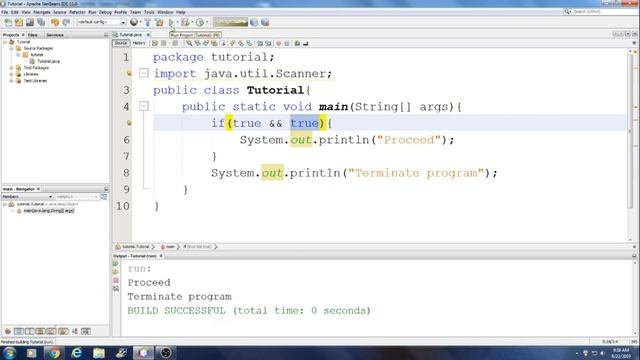This screenshot has width=640, height=360.
Task: Toggle the History view button in the editor
Action: pos(139,43)
